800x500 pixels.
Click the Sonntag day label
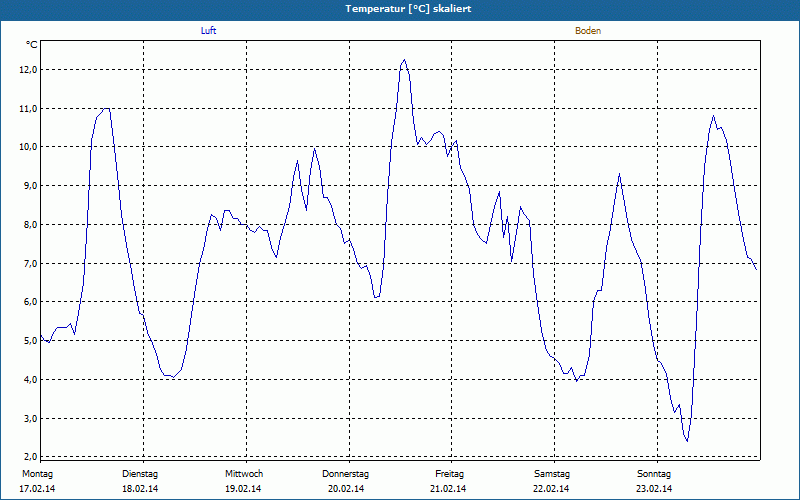(x=654, y=474)
